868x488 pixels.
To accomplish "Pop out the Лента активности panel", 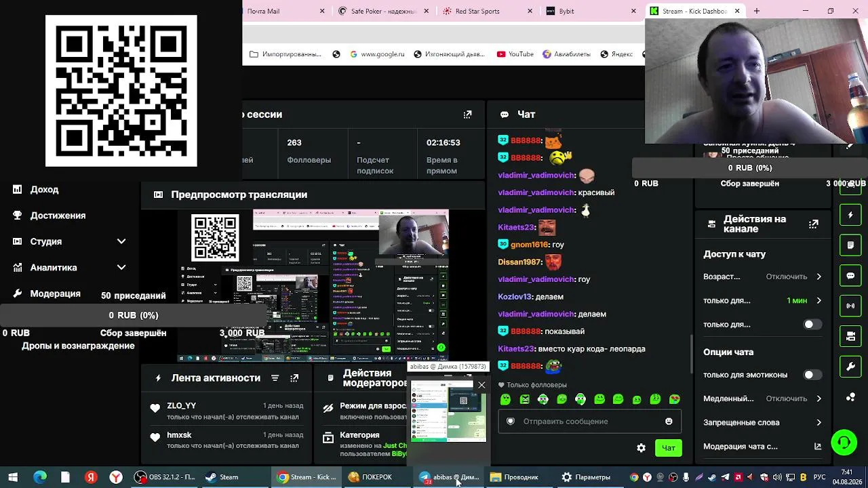I will tap(294, 378).
